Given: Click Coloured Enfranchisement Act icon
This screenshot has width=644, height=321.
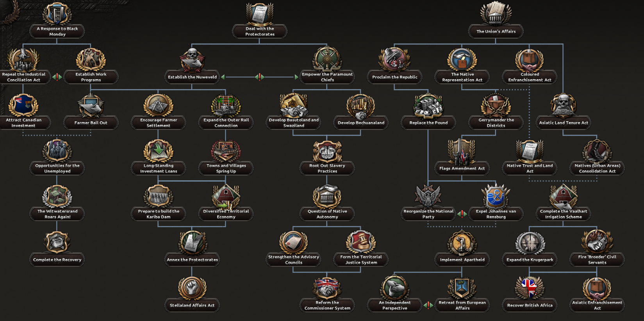Looking at the screenshot, I should click(x=530, y=59).
